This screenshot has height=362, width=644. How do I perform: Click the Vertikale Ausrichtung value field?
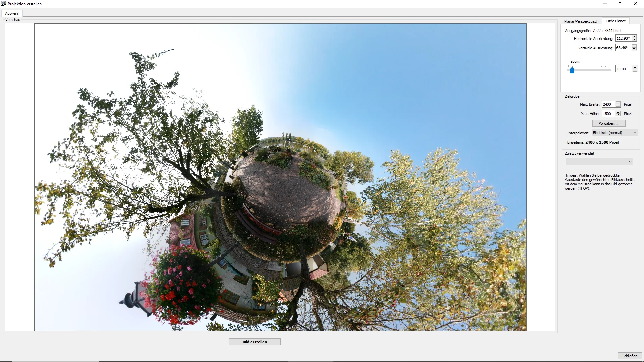(x=624, y=48)
